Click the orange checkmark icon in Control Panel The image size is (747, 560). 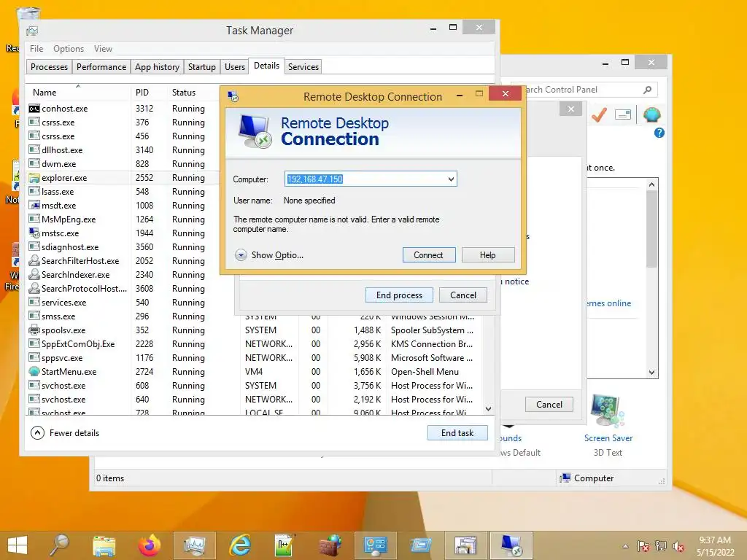click(x=599, y=114)
